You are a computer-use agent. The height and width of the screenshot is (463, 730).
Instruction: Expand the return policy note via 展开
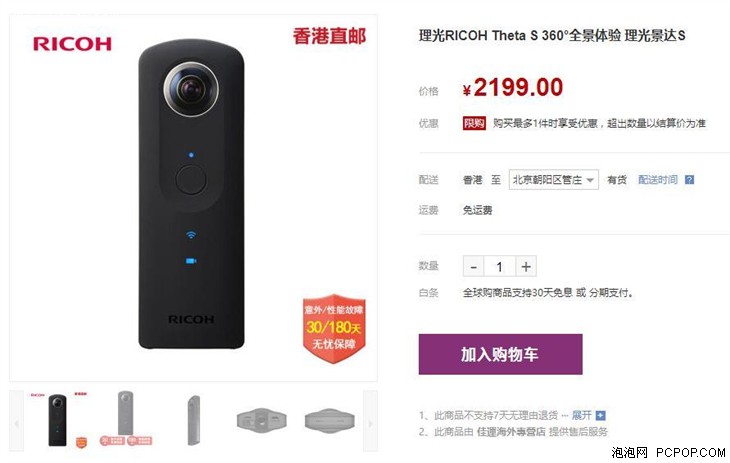pos(581,415)
